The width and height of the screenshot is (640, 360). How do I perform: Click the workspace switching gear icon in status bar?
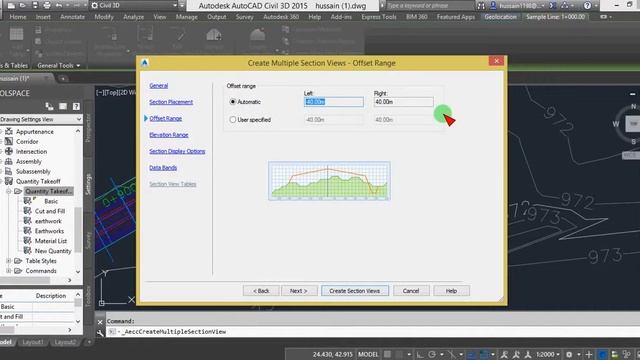(x=569, y=354)
